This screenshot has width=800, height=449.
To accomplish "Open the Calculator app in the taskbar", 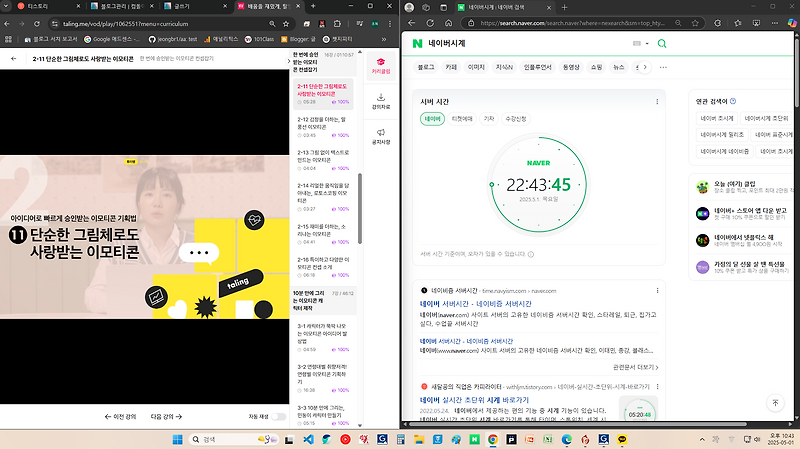I will [x=401, y=439].
